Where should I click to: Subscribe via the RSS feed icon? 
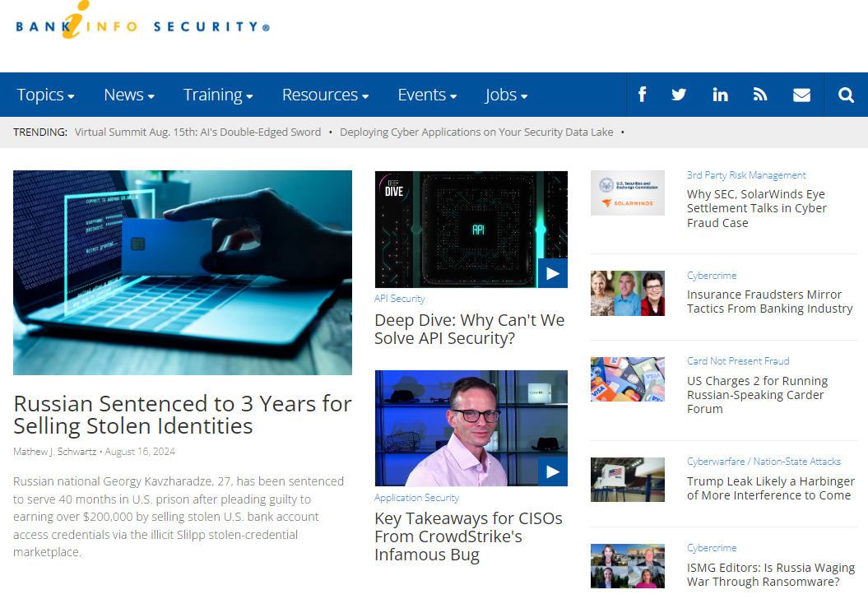(x=760, y=94)
